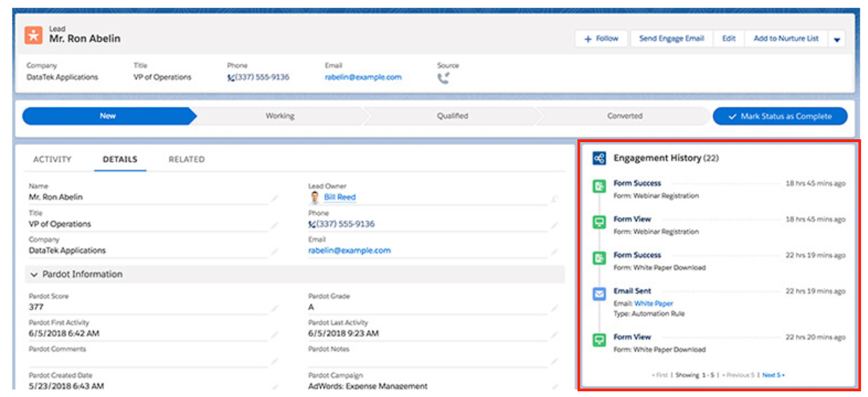Jump to First page of engagement history
The width and height of the screenshot is (868, 397).
tap(660, 375)
